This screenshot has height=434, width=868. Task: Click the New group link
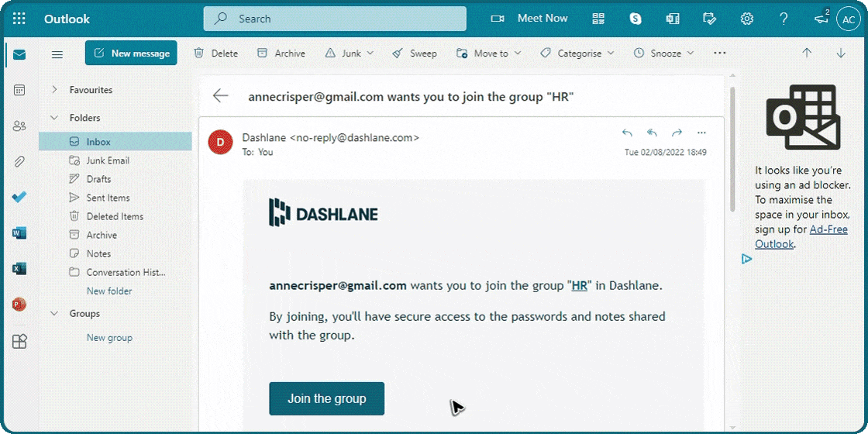coord(109,338)
